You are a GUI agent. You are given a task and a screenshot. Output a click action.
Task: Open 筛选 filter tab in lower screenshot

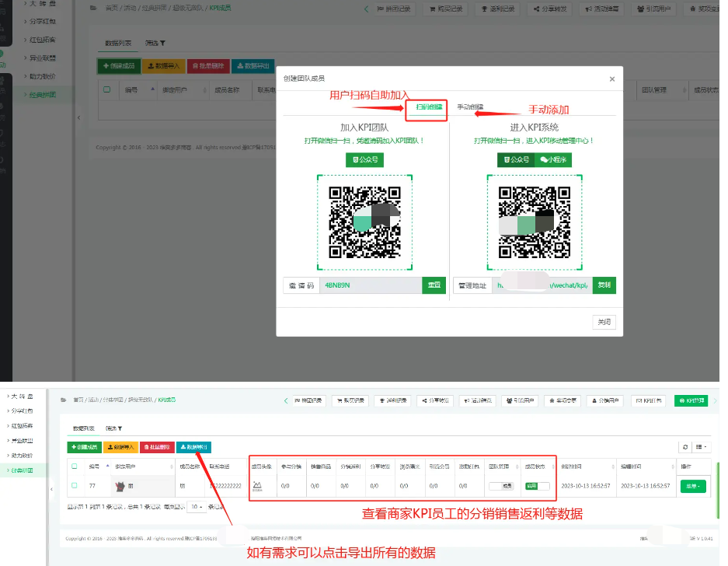pyautogui.click(x=113, y=428)
